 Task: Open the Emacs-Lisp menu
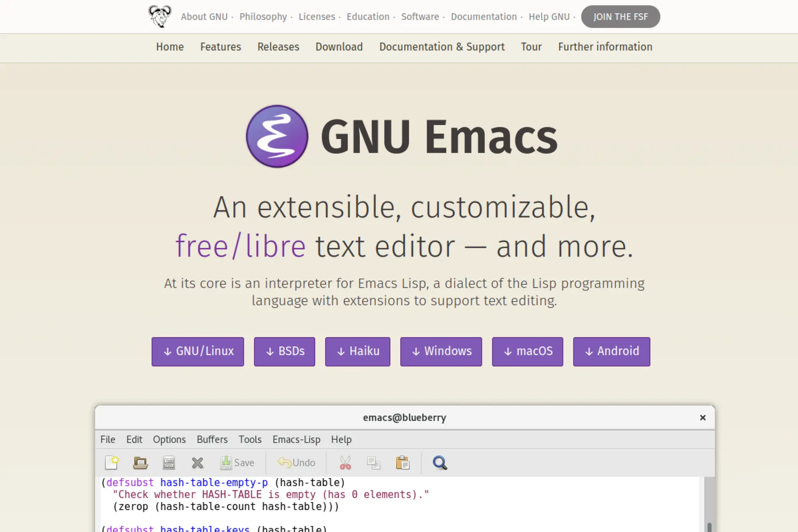[x=296, y=439]
